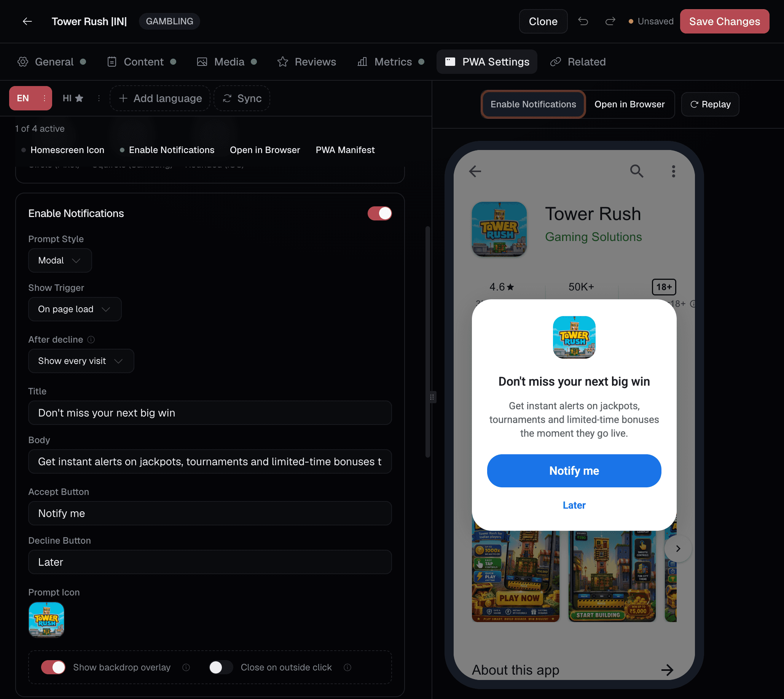
Task: Open the Related tab
Action: [578, 62]
